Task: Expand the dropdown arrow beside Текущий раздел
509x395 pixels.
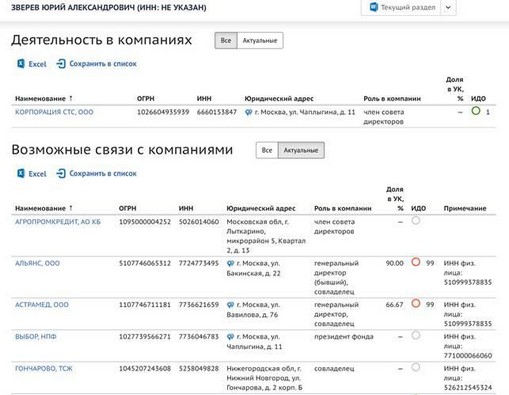Action: [x=448, y=7]
